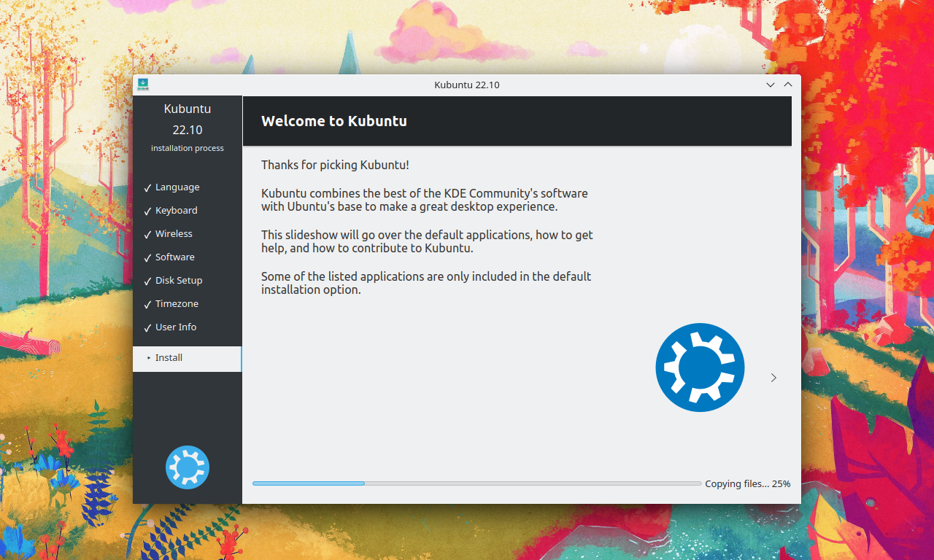Viewport: 934px width, 560px height.
Task: Select the User Info step in sidebar
Action: [176, 327]
